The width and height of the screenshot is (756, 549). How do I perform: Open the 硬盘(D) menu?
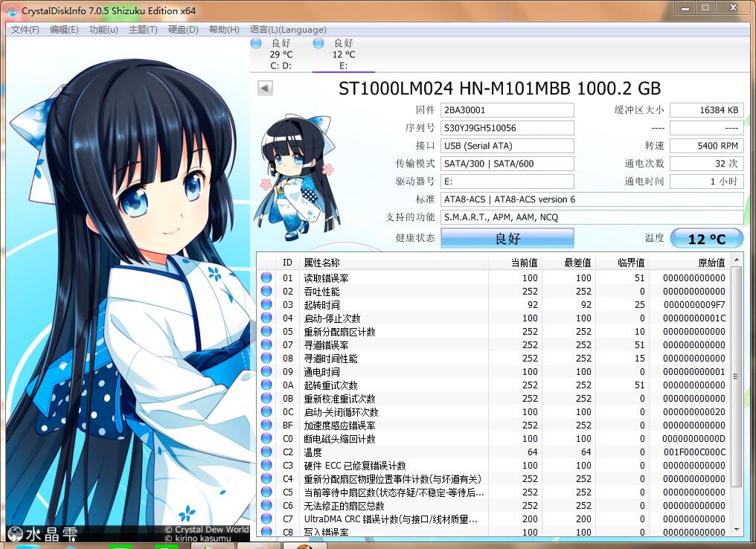(x=183, y=30)
